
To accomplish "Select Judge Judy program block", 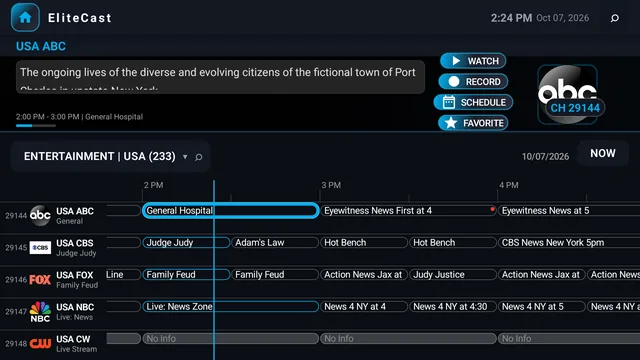I will 186,242.
